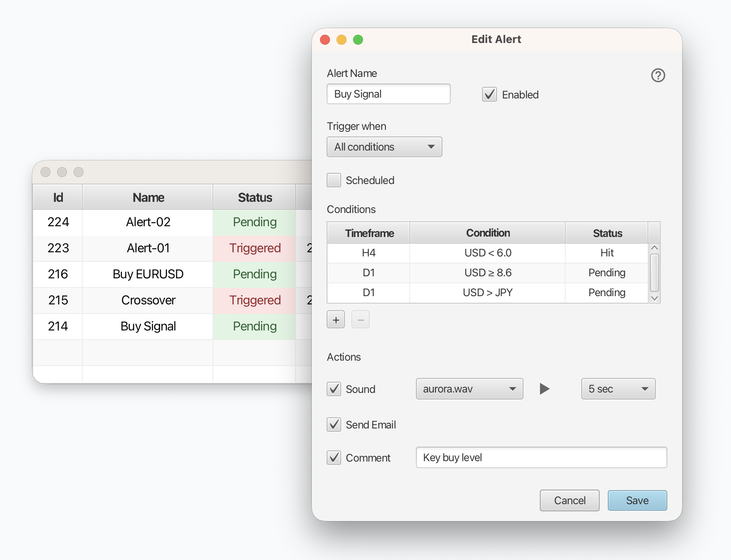This screenshot has width=731, height=560.
Task: Add a new condition with plus button
Action: 336,320
